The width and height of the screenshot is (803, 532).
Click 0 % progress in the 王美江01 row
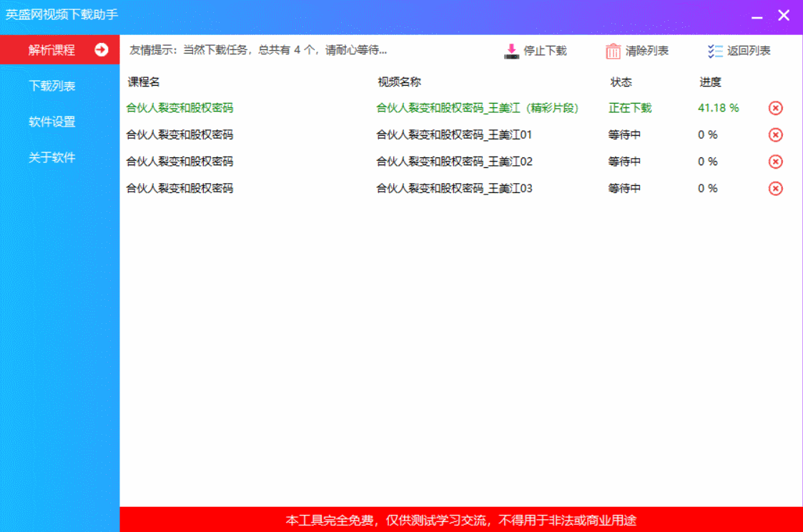[x=707, y=134]
